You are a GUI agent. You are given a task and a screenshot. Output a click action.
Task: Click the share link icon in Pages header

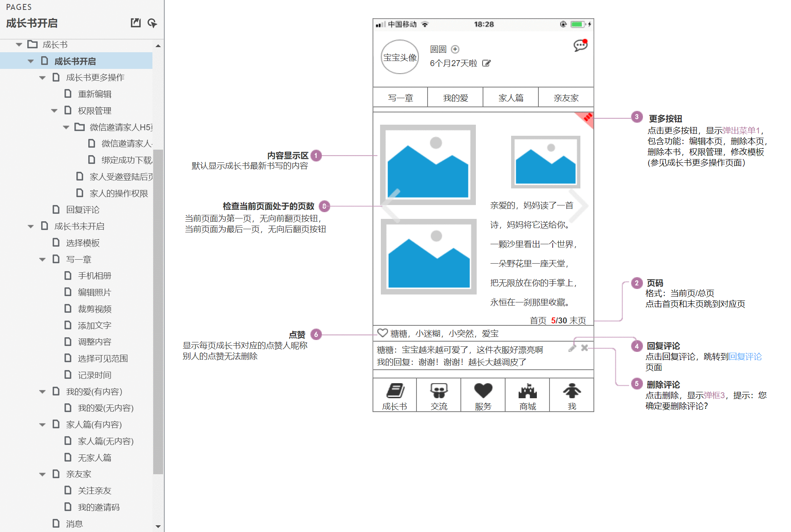click(x=152, y=23)
